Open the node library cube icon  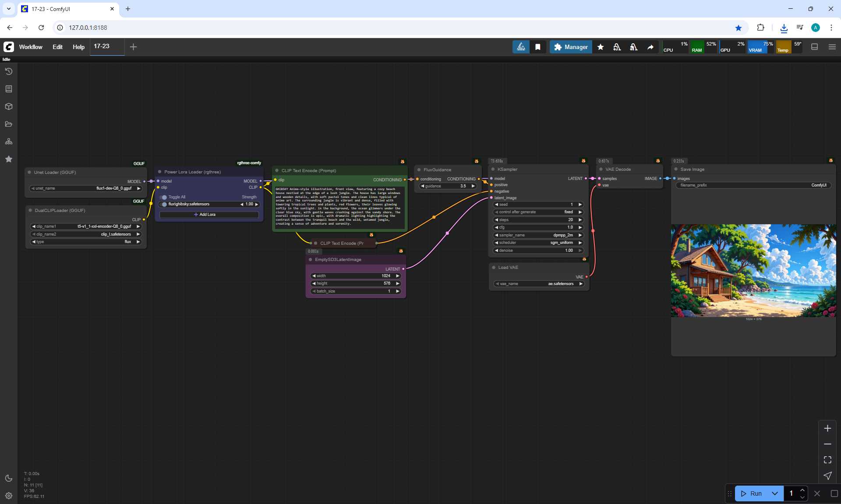coord(9,106)
